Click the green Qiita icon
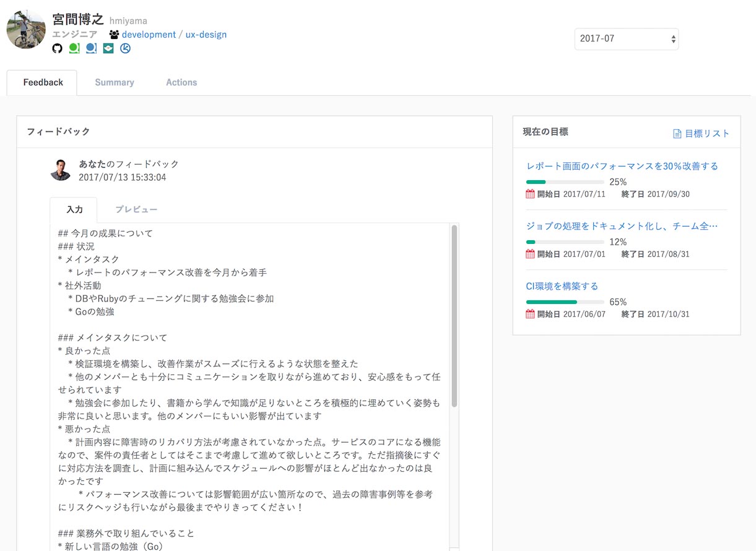 74,48
